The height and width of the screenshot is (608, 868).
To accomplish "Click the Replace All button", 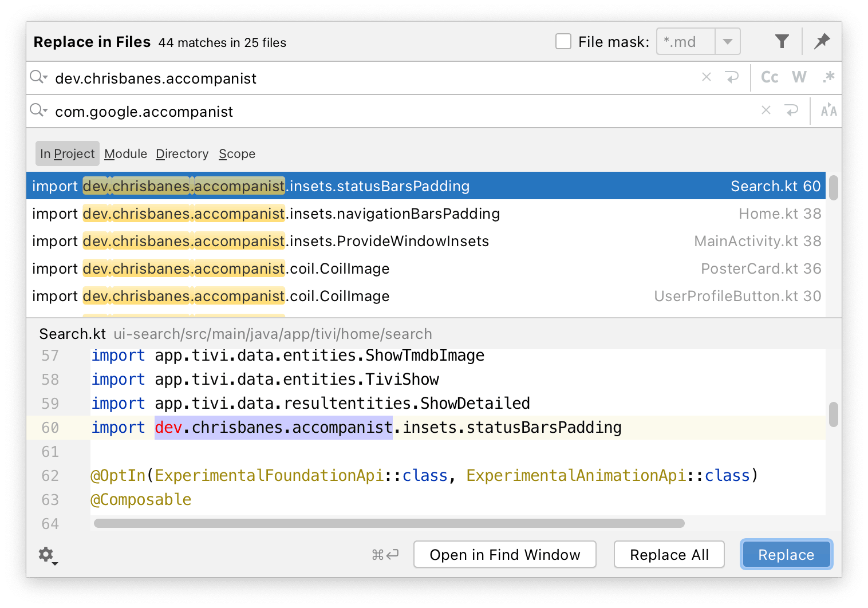I will (x=669, y=555).
